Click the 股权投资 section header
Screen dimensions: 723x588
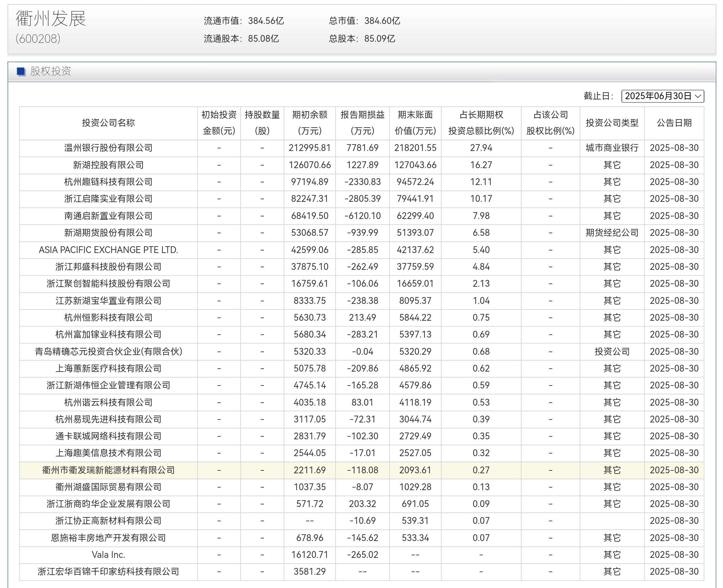pyautogui.click(x=51, y=72)
